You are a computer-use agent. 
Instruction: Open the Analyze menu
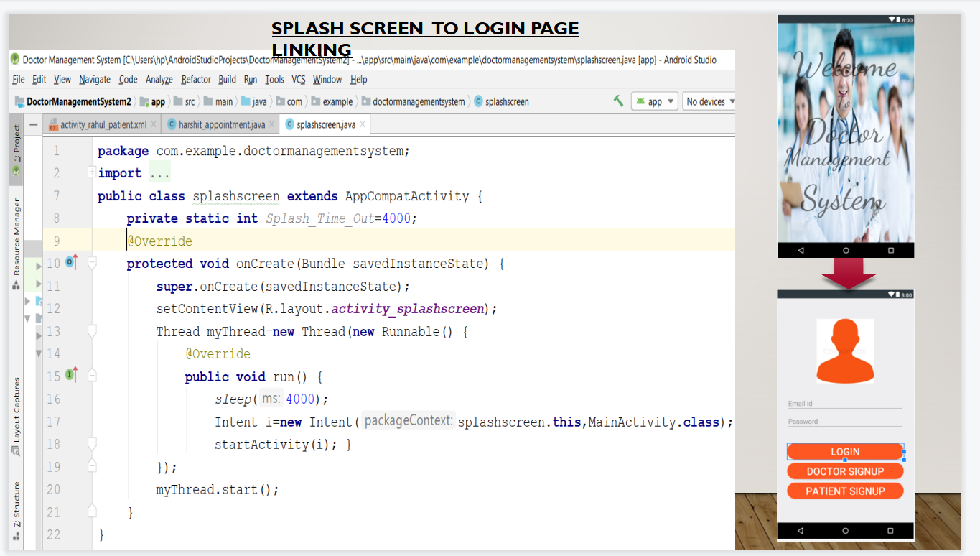(x=159, y=80)
